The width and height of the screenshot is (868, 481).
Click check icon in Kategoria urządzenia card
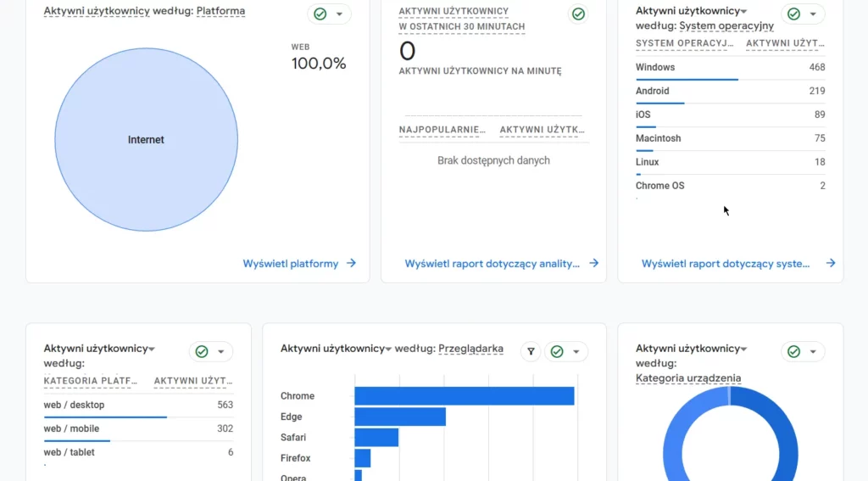click(794, 351)
